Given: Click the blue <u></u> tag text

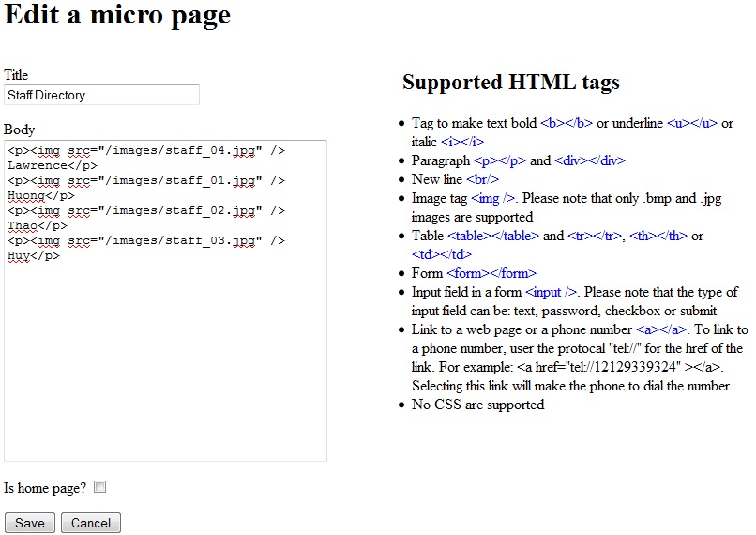Looking at the screenshot, I should click(x=692, y=123).
